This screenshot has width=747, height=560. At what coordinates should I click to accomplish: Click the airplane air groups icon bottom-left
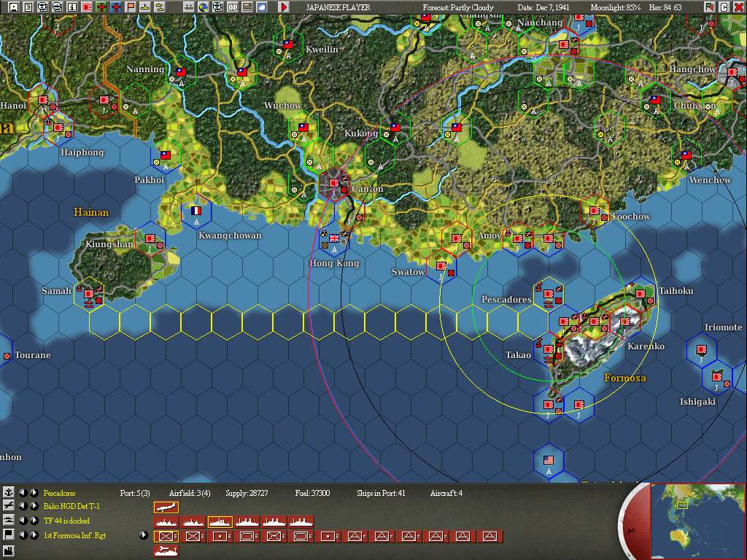(9, 506)
